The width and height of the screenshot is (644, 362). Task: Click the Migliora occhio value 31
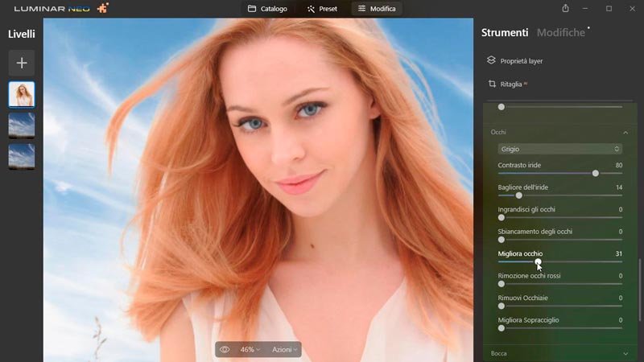(618, 253)
